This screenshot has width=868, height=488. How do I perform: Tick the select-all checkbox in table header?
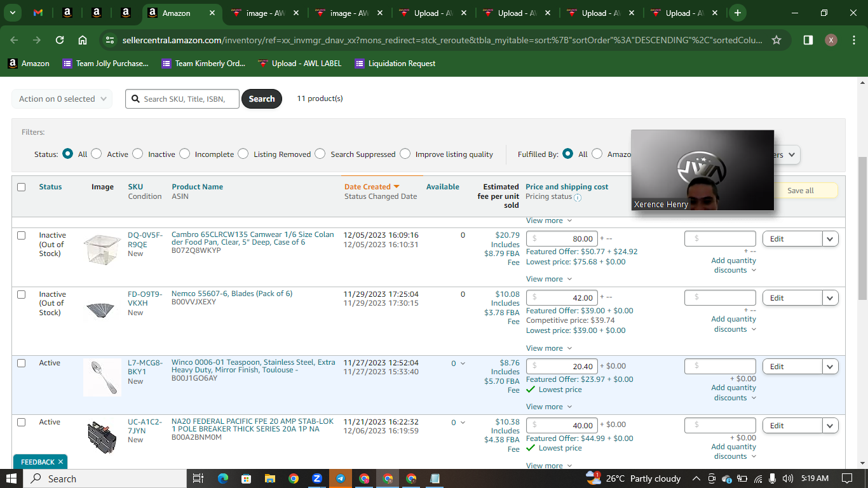pos(22,187)
